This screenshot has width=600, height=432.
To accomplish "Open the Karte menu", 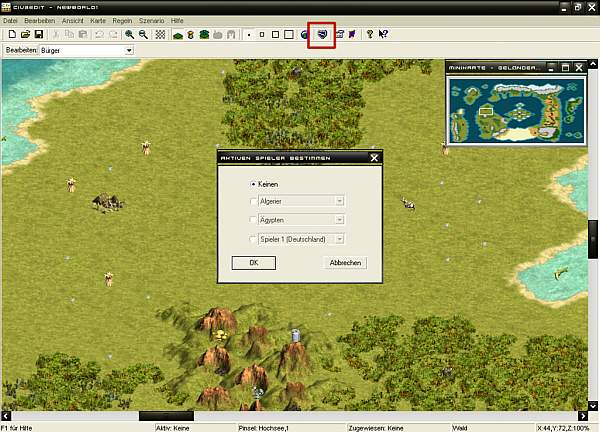I will click(98, 21).
